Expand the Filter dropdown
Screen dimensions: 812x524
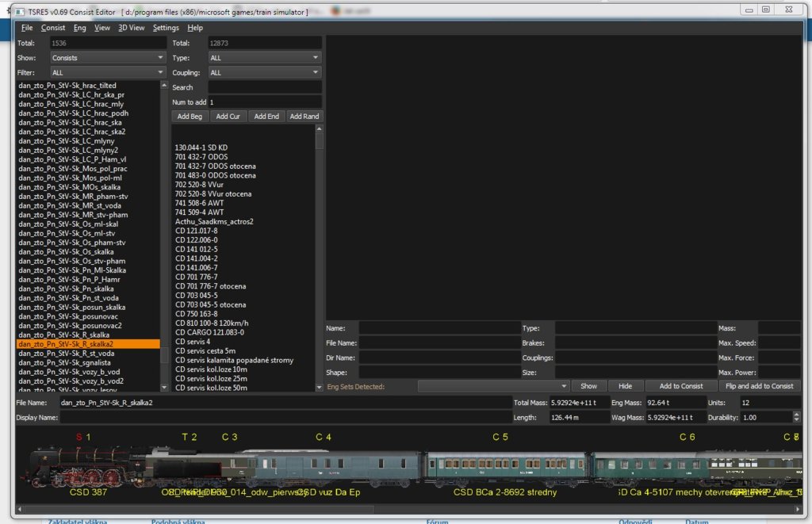[108, 73]
